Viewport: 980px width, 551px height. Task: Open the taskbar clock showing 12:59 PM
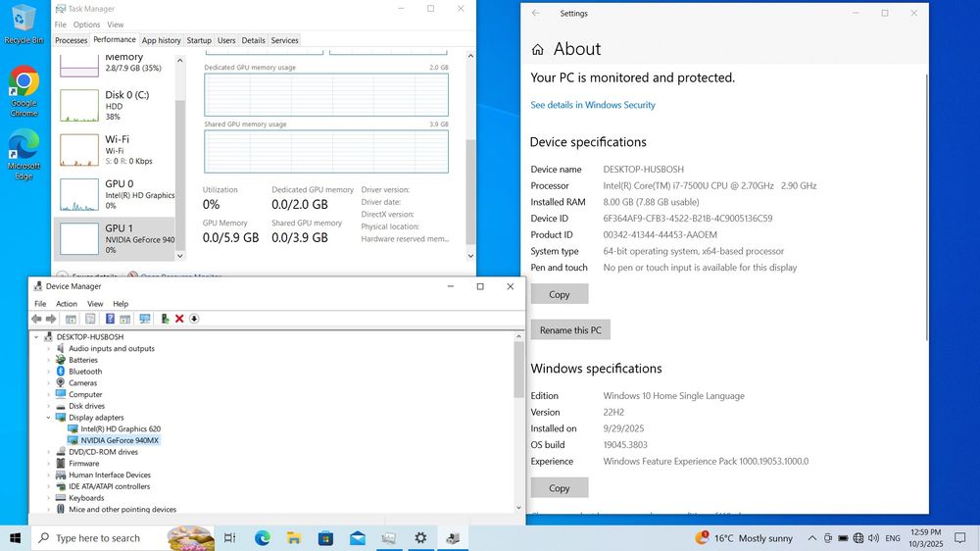926,538
